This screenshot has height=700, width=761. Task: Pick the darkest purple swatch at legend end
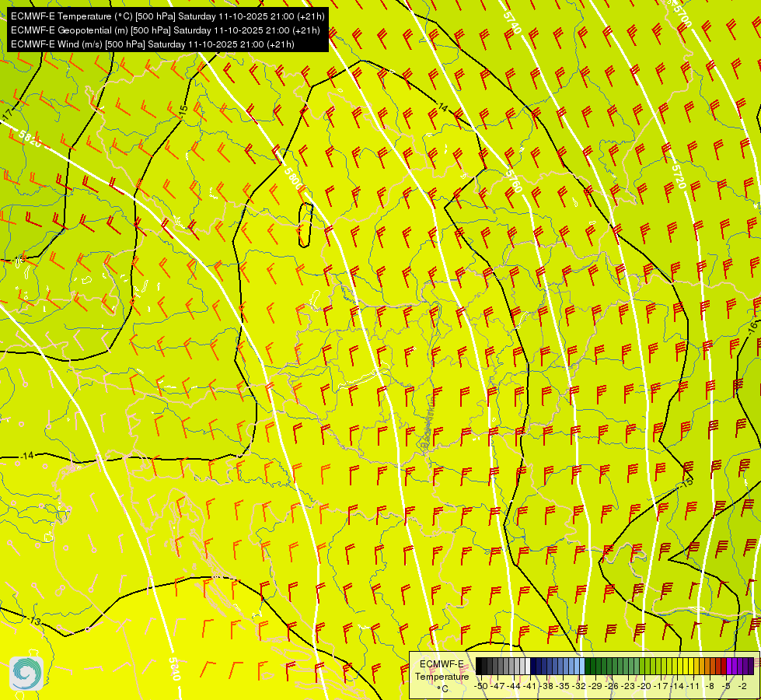pyautogui.click(x=751, y=666)
